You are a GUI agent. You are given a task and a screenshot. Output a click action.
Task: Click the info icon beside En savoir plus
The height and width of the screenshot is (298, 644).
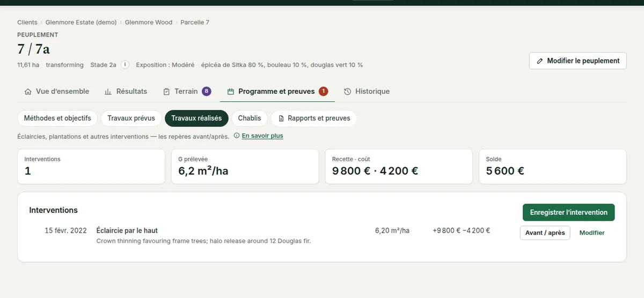pos(236,136)
